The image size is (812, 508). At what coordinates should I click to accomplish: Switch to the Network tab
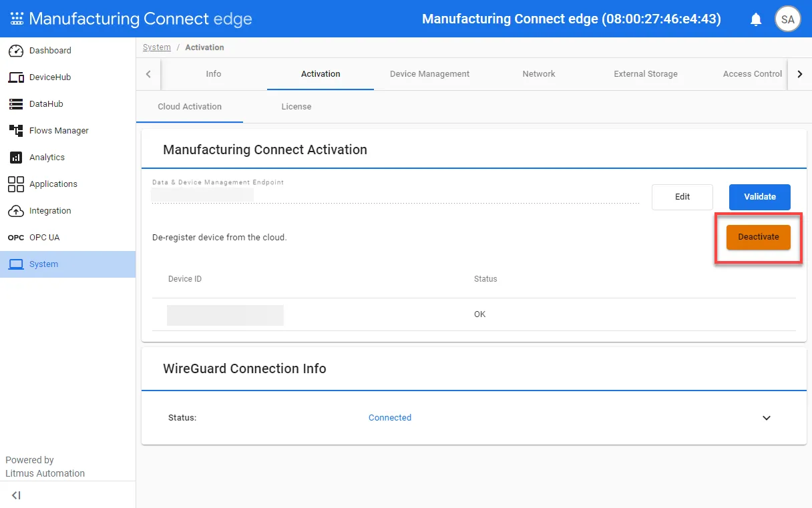point(539,74)
